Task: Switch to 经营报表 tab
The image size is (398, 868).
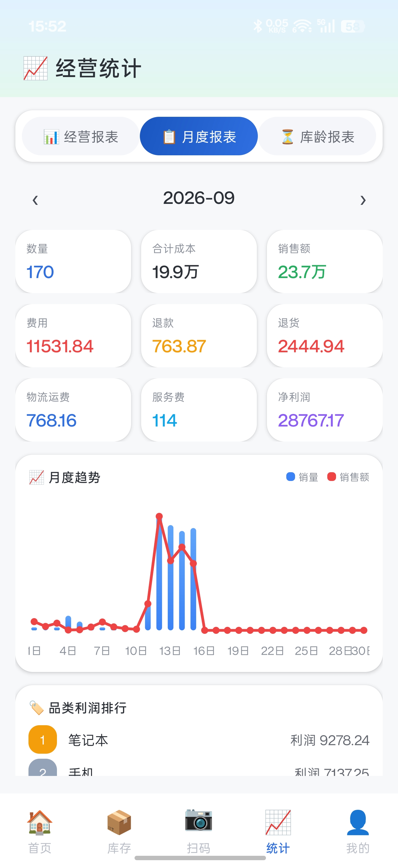Action: 81,137
